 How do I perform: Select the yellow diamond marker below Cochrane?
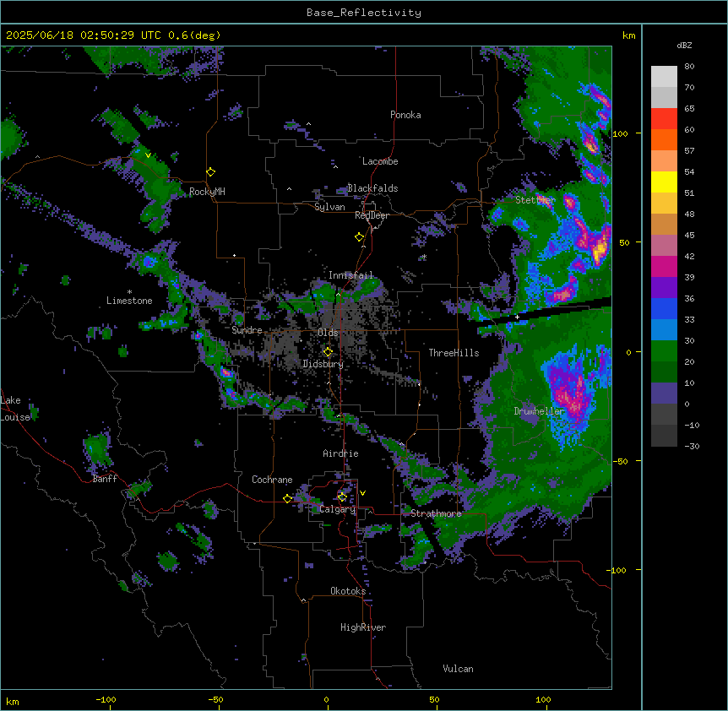click(x=287, y=498)
